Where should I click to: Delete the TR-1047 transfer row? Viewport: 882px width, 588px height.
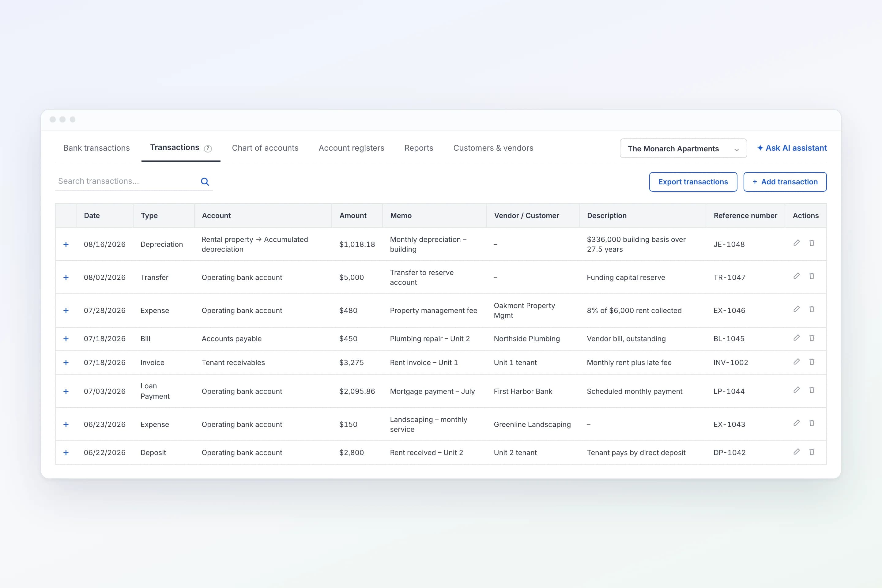point(812,276)
